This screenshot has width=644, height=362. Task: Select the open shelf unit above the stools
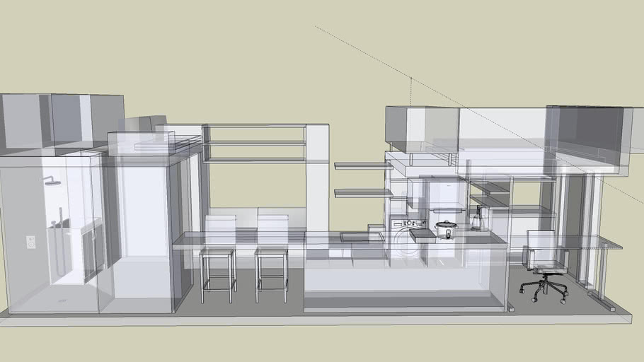pyautogui.click(x=255, y=144)
